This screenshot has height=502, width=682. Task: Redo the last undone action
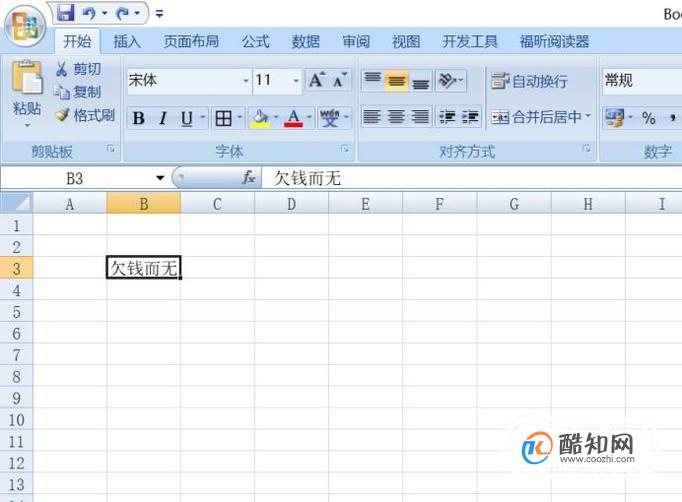tap(122, 13)
